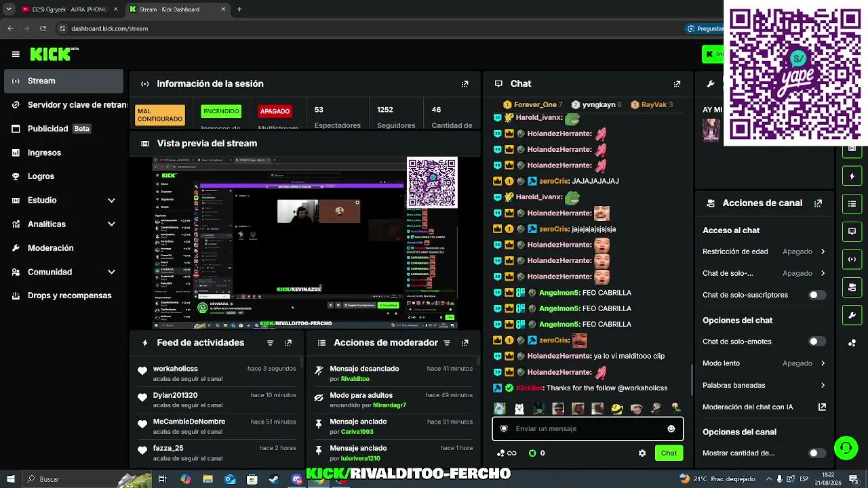Click the three-dots cluster icon in right rail
This screenshot has height=488, width=868.
[x=852, y=343]
